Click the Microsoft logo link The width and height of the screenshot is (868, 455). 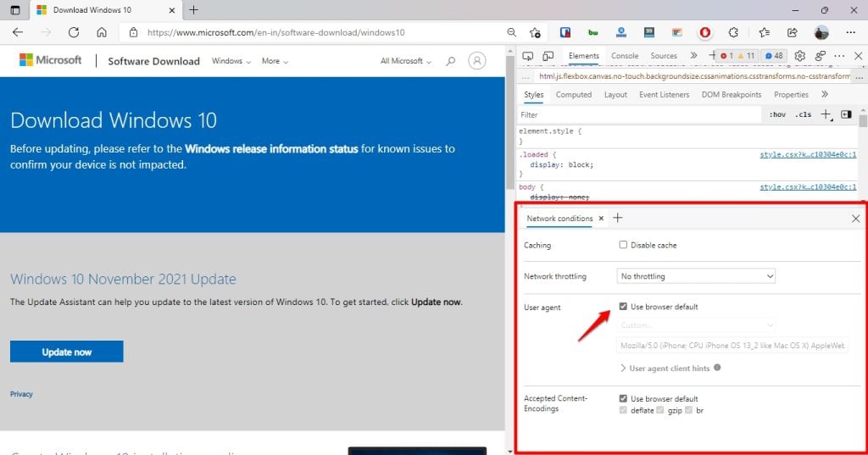50,60
